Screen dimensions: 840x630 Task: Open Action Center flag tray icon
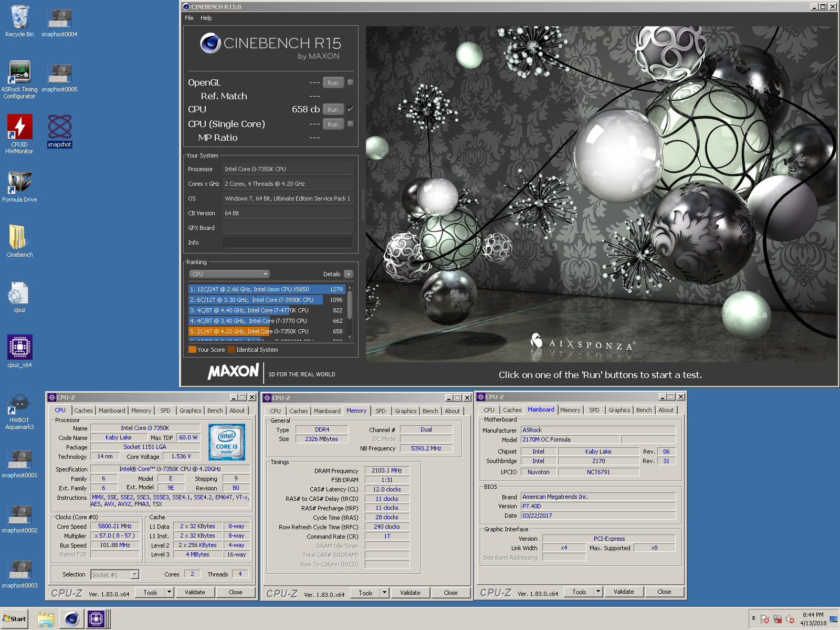click(x=765, y=619)
